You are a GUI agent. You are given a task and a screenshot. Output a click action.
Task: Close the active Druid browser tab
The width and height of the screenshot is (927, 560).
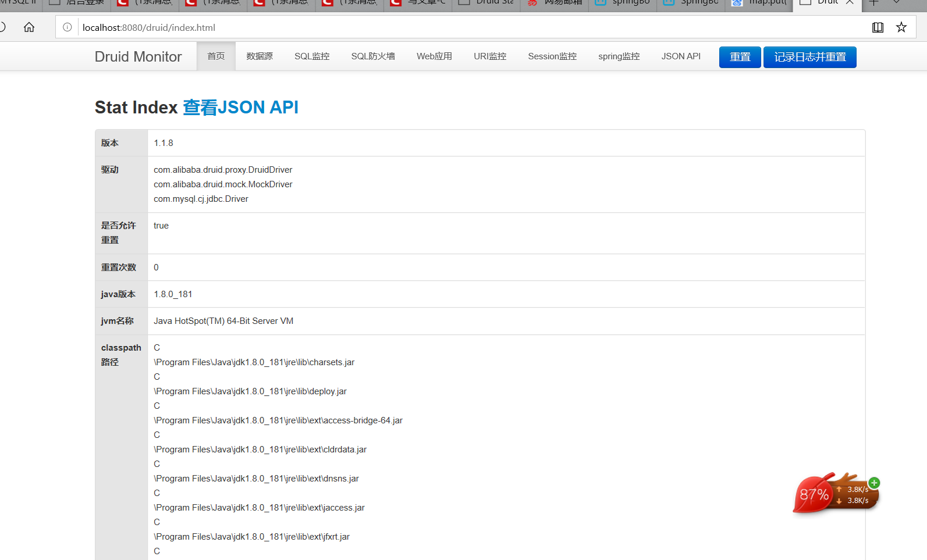click(850, 2)
